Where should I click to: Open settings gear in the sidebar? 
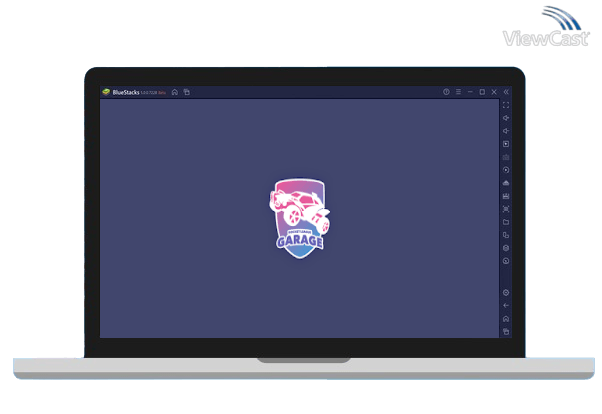pyautogui.click(x=506, y=292)
